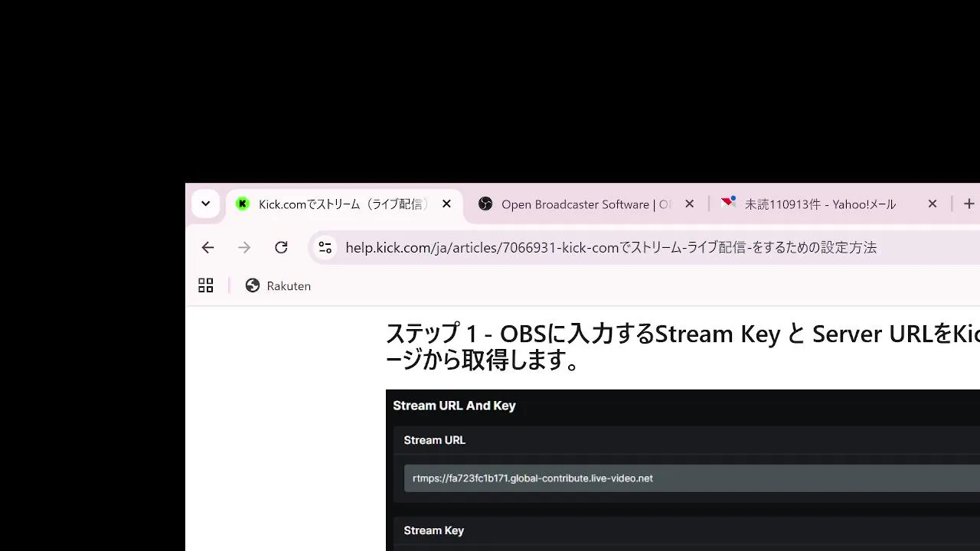
Task: Click the Kick favicon on first tab
Action: coord(243,204)
